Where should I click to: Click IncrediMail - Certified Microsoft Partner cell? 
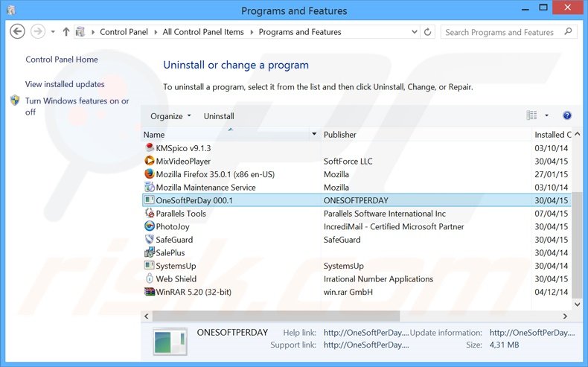[x=394, y=227]
